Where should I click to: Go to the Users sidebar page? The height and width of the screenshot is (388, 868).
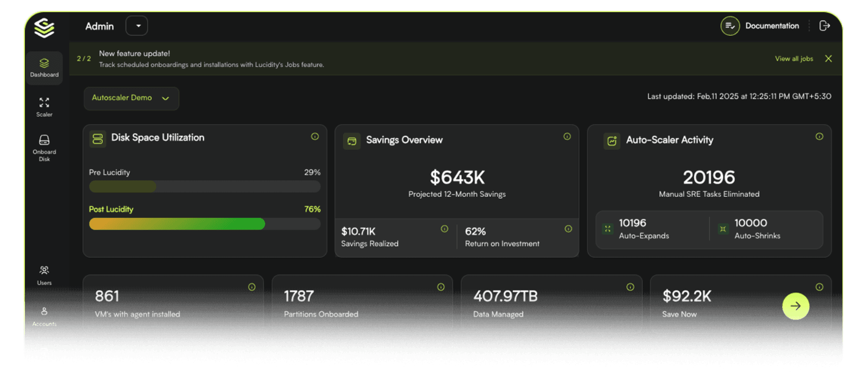(x=44, y=275)
